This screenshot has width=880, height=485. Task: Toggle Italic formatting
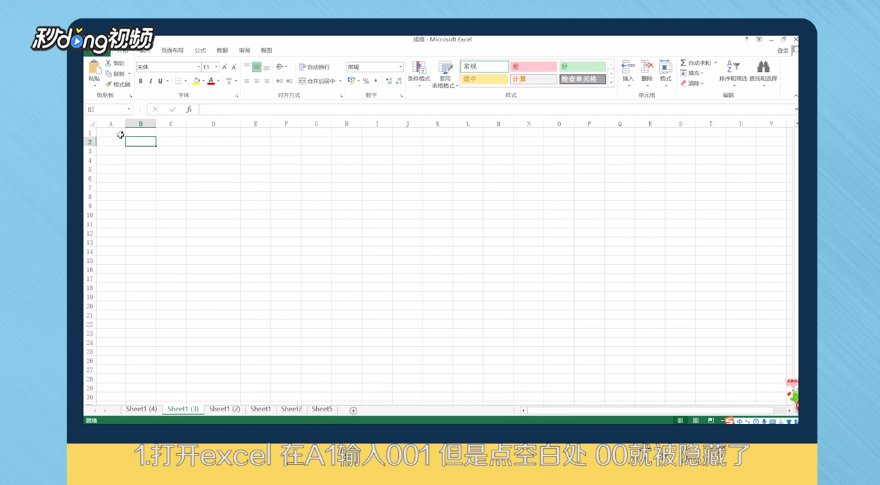point(150,81)
